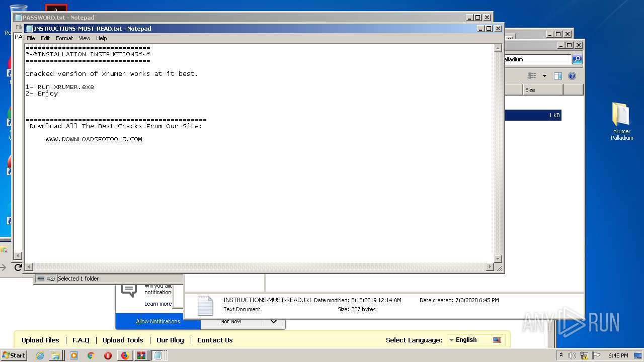
Task: Click the Start button
Action: tap(14, 355)
